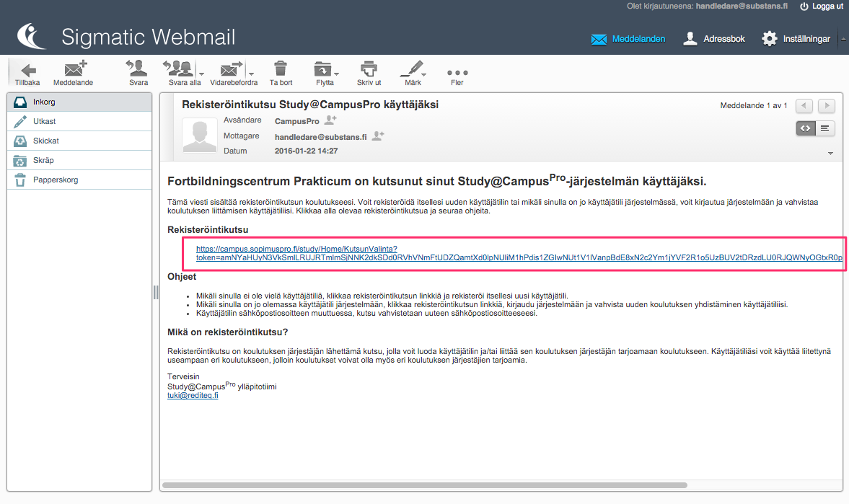Image resolution: width=849 pixels, height=504 pixels.
Task: Go back with the Tillbaka arrow
Action: click(27, 73)
